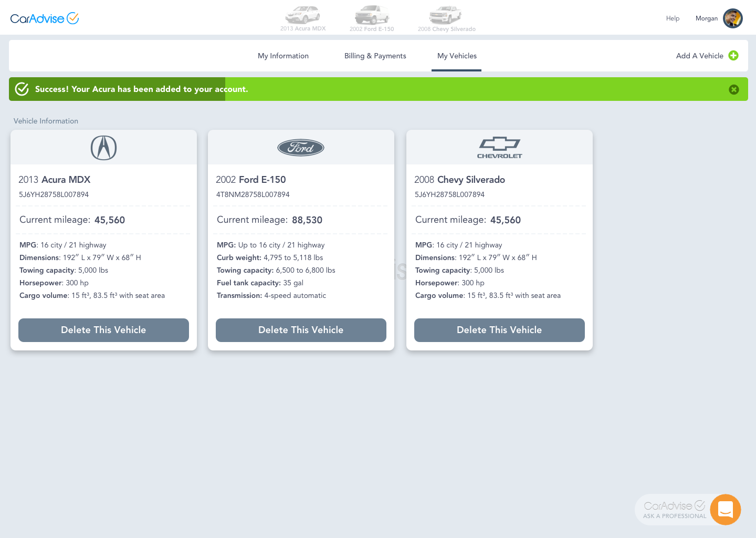Click Acura MDX Dimensions line
This screenshot has width=756, height=538.
(80, 257)
